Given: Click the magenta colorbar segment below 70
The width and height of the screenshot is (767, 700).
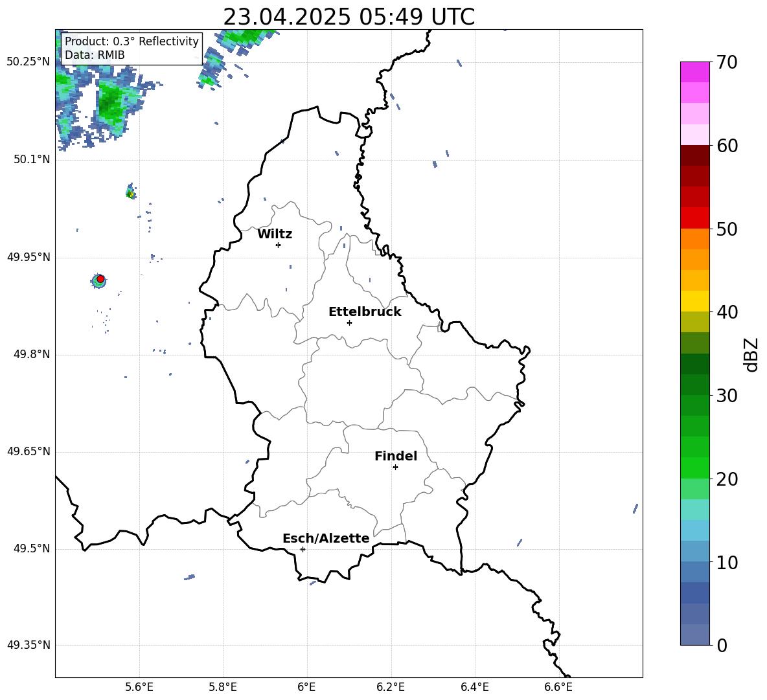Looking at the screenshot, I should point(695,73).
